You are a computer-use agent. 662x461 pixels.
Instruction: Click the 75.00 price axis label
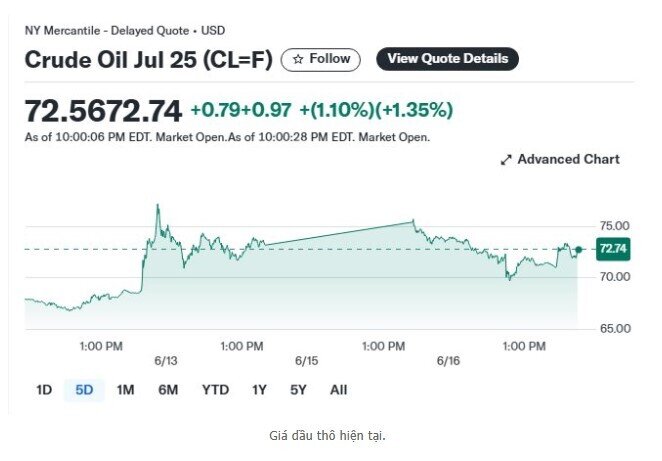pyautogui.click(x=615, y=226)
